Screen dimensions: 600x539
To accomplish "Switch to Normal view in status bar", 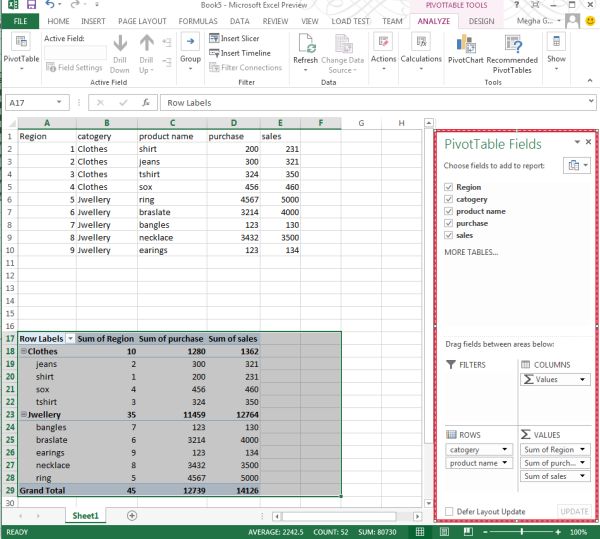I will click(x=420, y=532).
